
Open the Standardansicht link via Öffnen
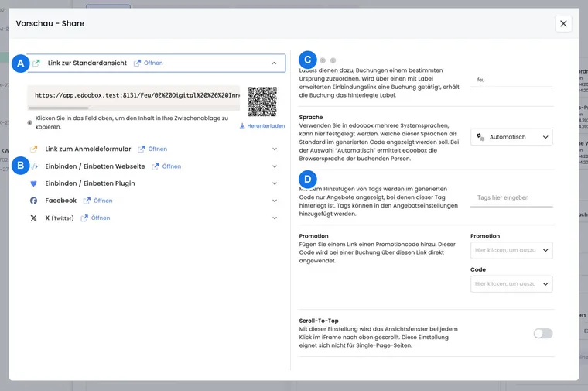coord(153,63)
